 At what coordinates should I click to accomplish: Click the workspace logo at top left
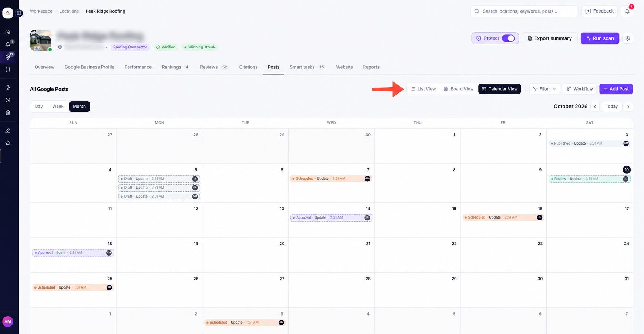pyautogui.click(x=8, y=13)
